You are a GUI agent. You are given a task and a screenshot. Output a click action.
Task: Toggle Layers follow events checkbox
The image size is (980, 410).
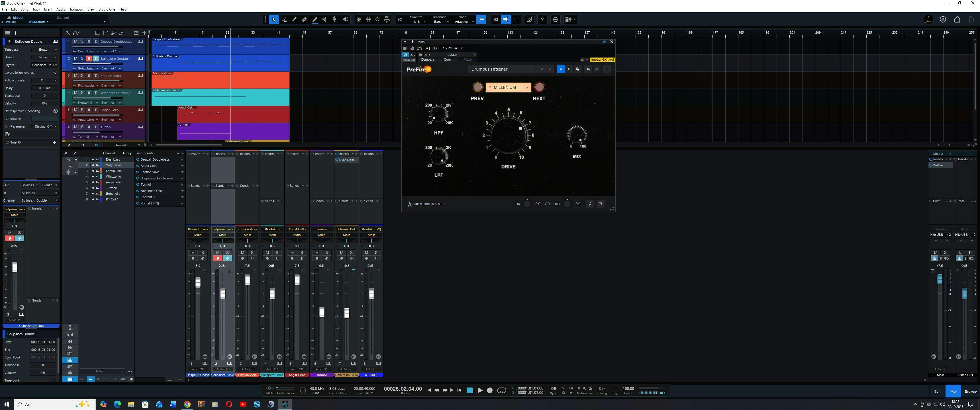[x=55, y=73]
